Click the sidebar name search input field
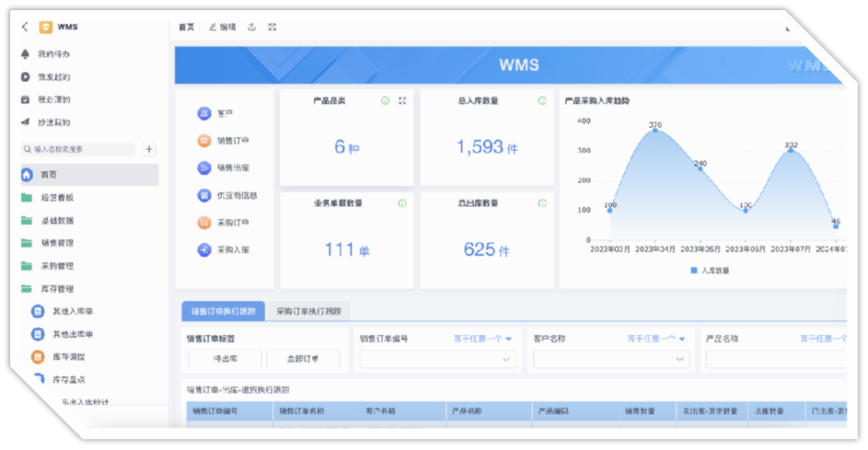The height and width of the screenshot is (450, 868). coord(81,149)
